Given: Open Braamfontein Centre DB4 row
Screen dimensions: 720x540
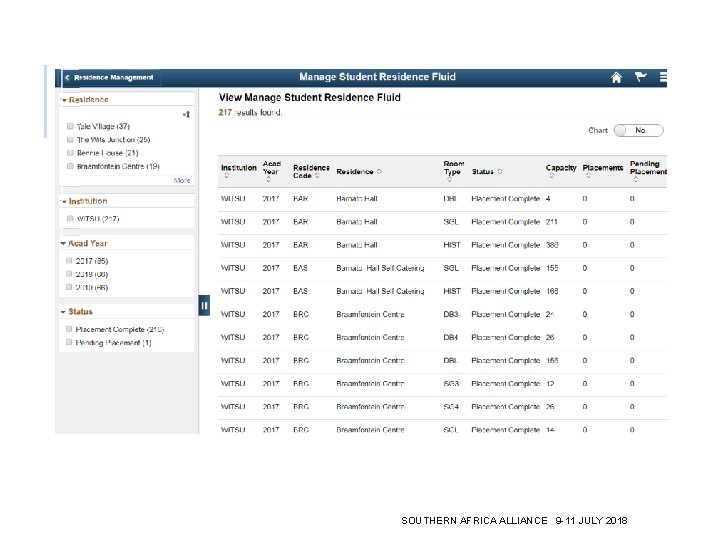Looking at the screenshot, I should 442,338.
